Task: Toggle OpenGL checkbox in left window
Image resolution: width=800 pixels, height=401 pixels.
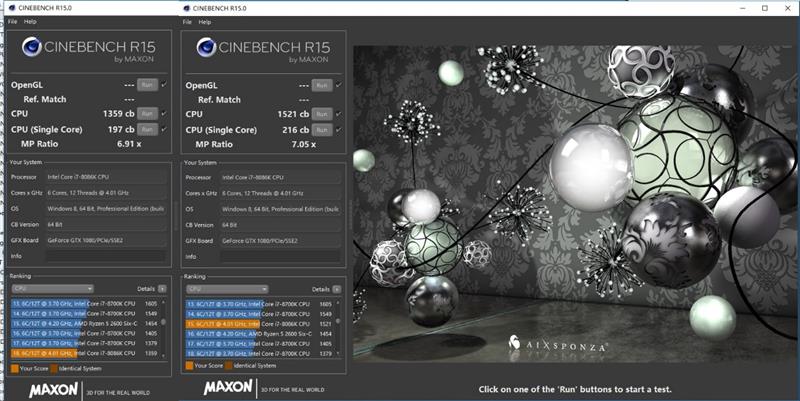Action: [x=164, y=85]
